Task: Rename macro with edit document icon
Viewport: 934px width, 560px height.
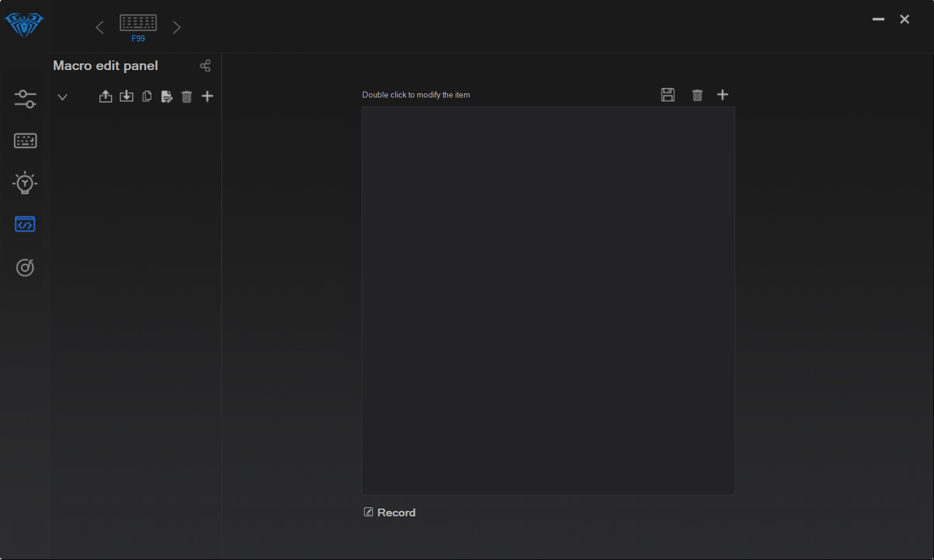Action: click(167, 96)
